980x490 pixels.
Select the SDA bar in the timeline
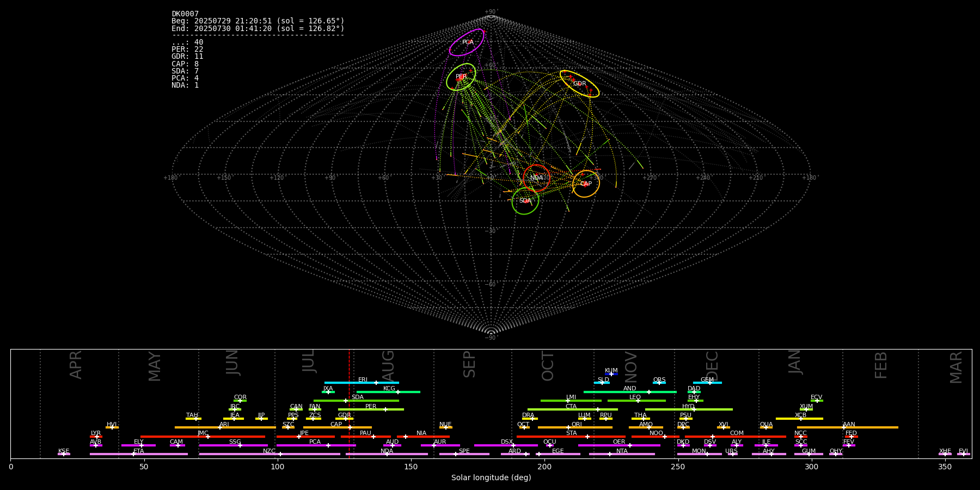click(356, 401)
